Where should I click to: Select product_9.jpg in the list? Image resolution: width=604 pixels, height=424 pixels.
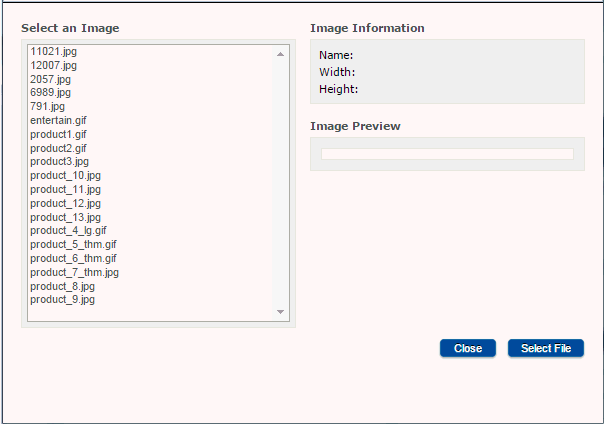62,299
